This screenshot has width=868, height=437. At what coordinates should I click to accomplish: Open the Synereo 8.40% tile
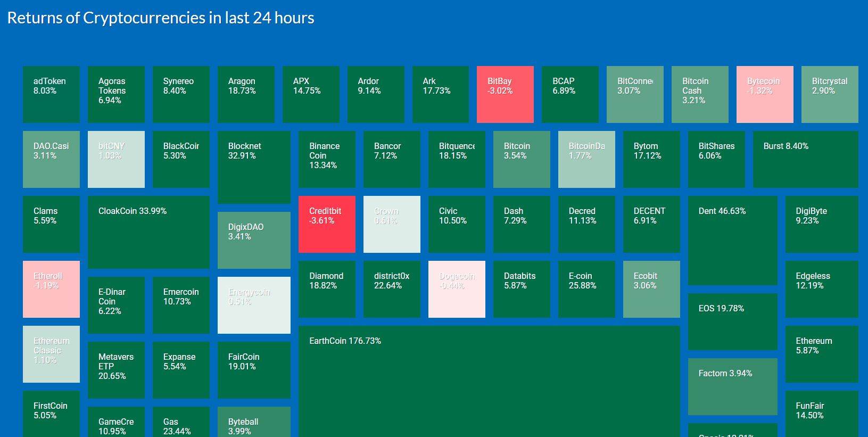click(x=181, y=94)
